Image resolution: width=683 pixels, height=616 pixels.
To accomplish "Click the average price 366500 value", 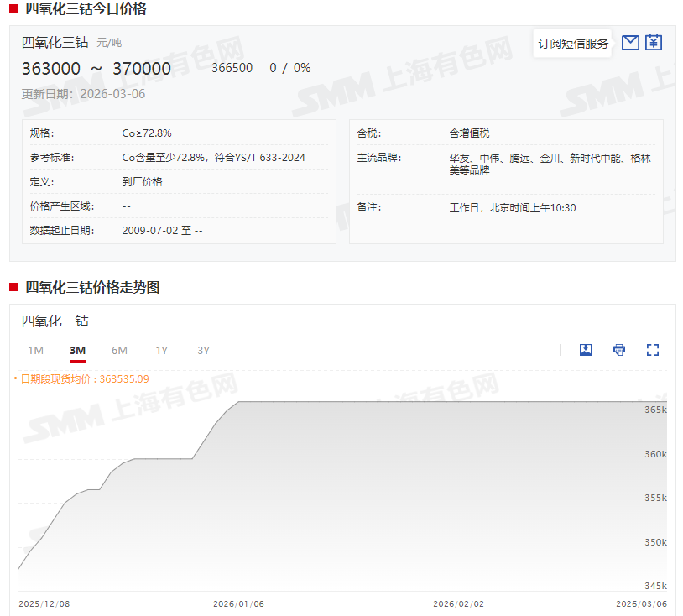I will (x=232, y=68).
